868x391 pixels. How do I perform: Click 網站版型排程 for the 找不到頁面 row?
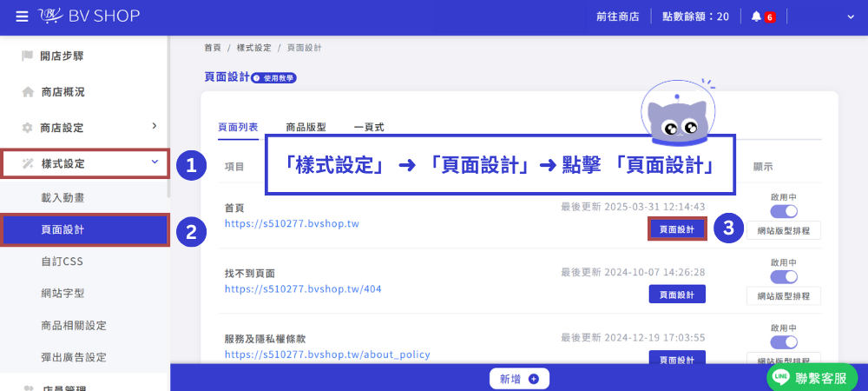coord(784,296)
